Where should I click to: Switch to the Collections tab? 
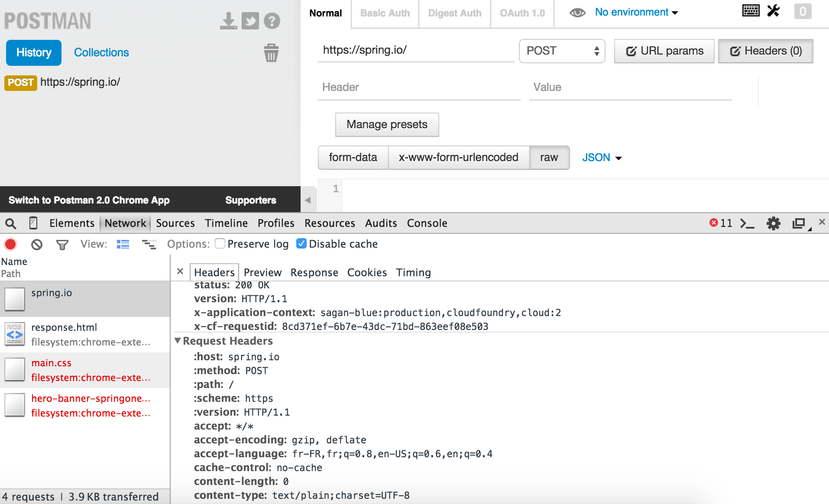(101, 53)
